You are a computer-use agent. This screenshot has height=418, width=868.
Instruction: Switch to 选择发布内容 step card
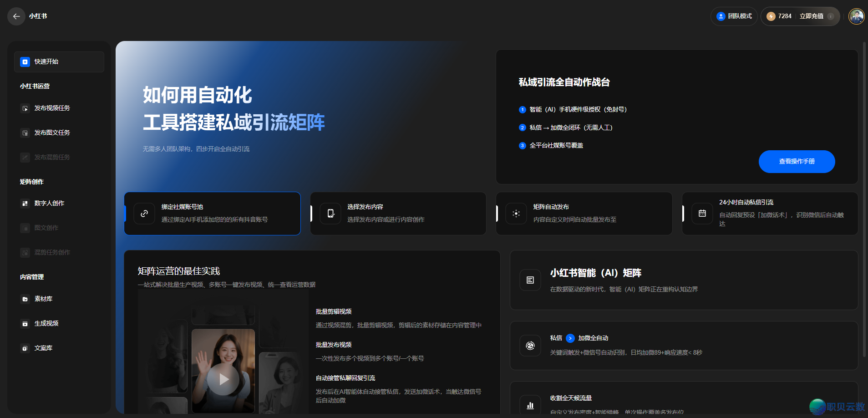pos(398,213)
